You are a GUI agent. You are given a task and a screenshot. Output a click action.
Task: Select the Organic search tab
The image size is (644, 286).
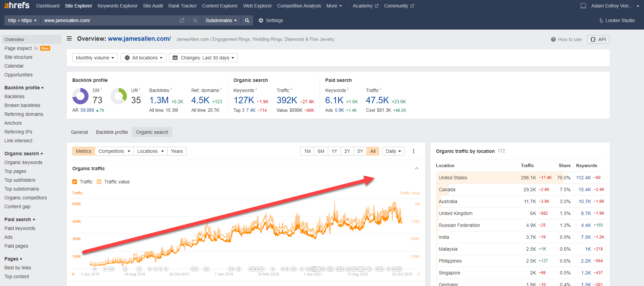pyautogui.click(x=152, y=132)
